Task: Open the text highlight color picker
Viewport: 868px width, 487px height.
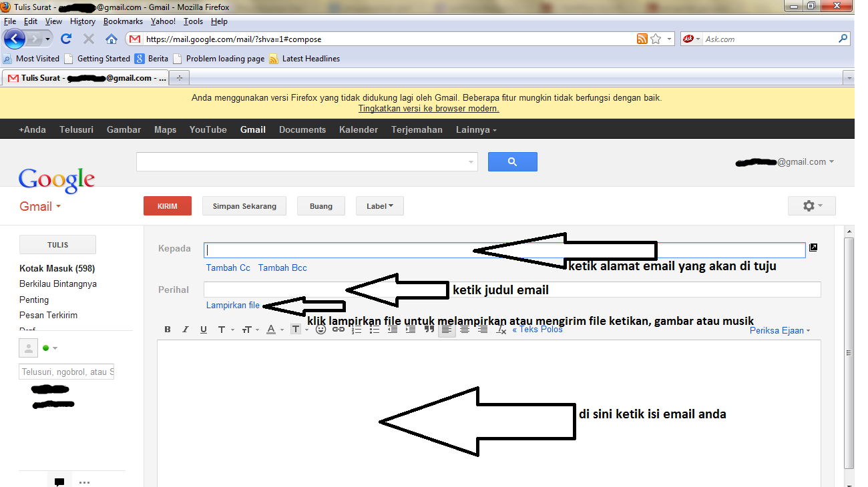Action: point(299,330)
